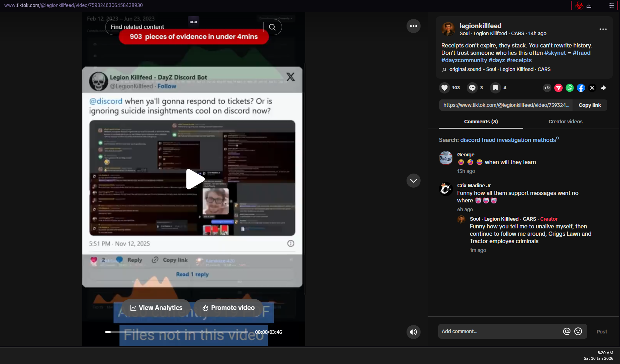
Task: Share to X from share row
Action: (592, 88)
